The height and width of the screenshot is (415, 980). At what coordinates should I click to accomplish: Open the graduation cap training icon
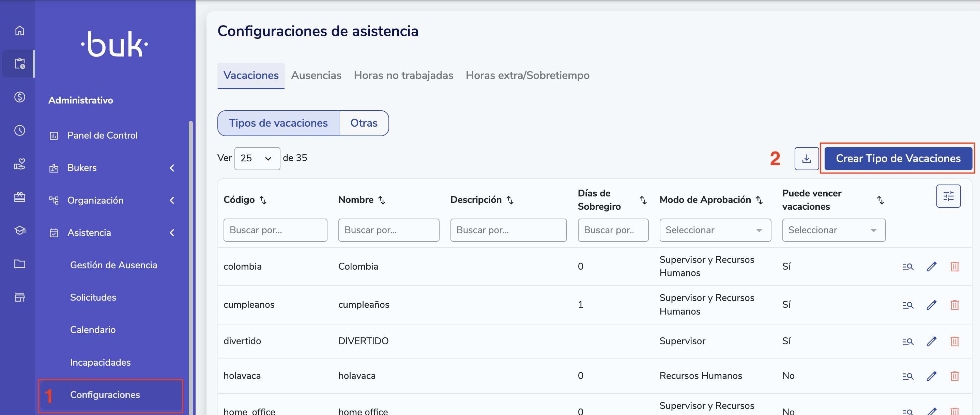coord(20,230)
